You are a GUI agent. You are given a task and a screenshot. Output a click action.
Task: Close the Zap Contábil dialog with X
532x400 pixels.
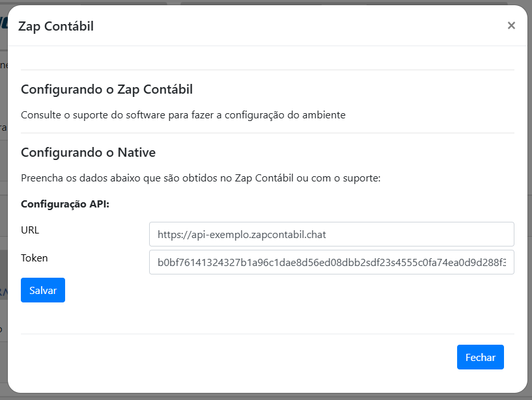511,25
